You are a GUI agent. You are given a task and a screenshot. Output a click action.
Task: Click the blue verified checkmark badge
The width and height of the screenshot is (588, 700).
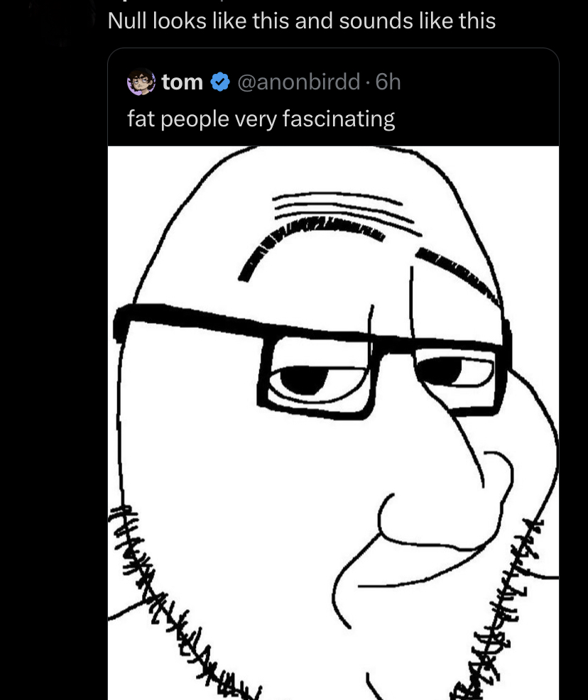[x=220, y=82]
